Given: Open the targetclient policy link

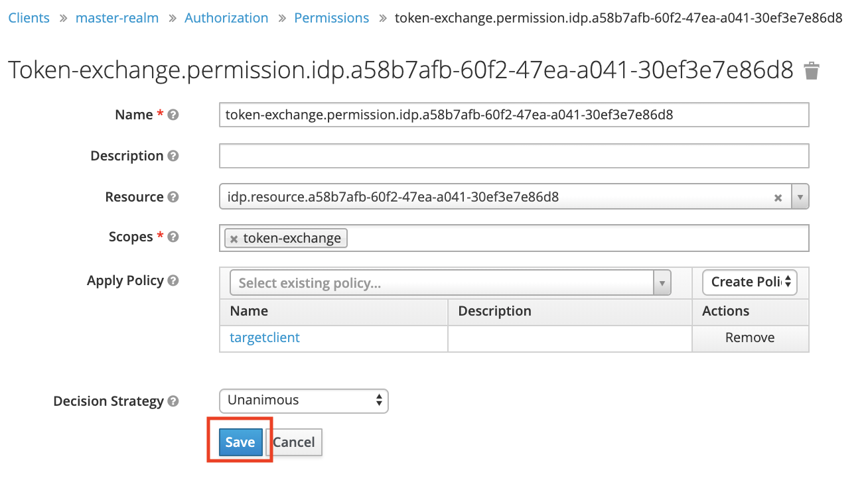Looking at the screenshot, I should coord(265,337).
